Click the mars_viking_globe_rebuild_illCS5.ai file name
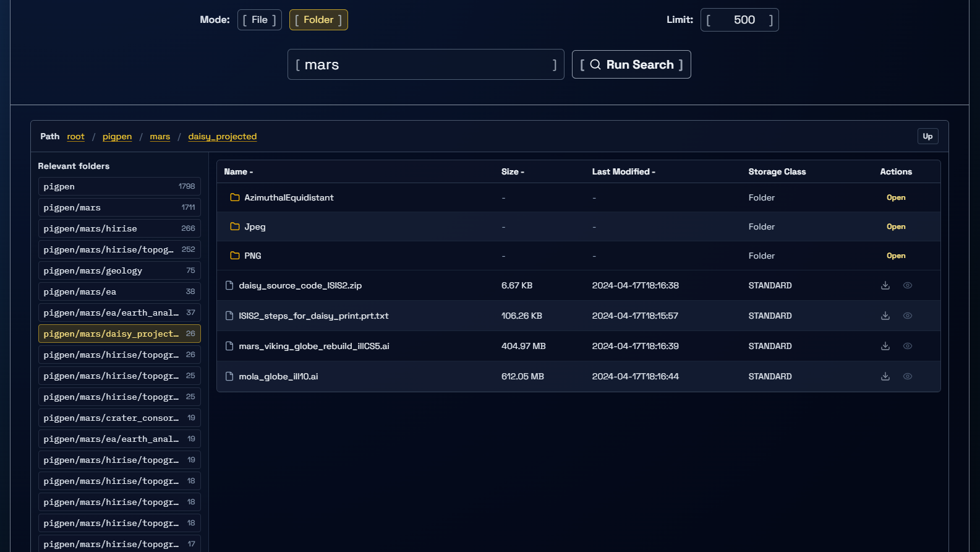Image resolution: width=980 pixels, height=552 pixels. 314,346
